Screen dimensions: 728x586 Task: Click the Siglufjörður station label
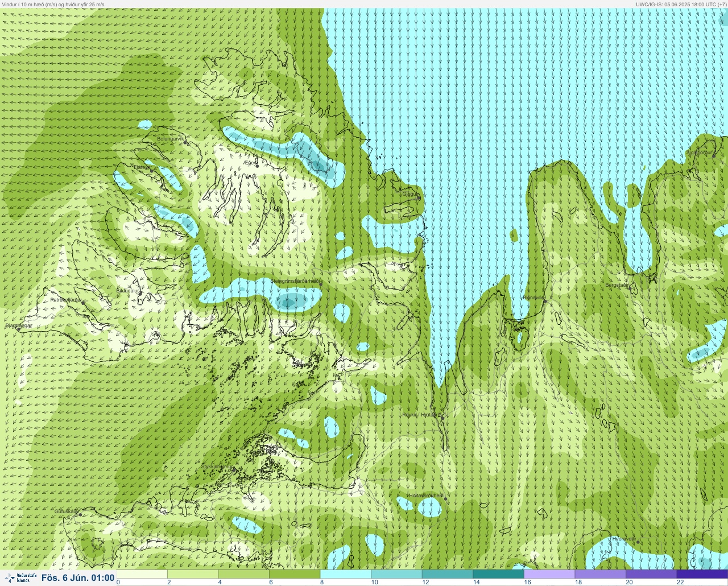699,152
